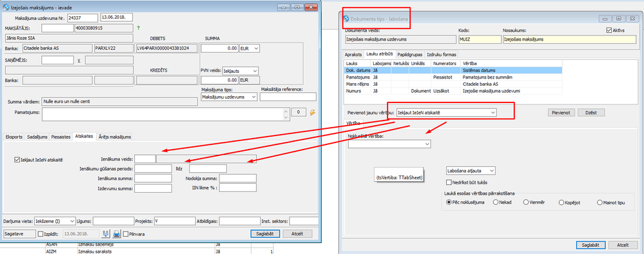This screenshot has width=644, height=254.
Task: Click the Ienākuma summa input field
Action: (x=153, y=179)
